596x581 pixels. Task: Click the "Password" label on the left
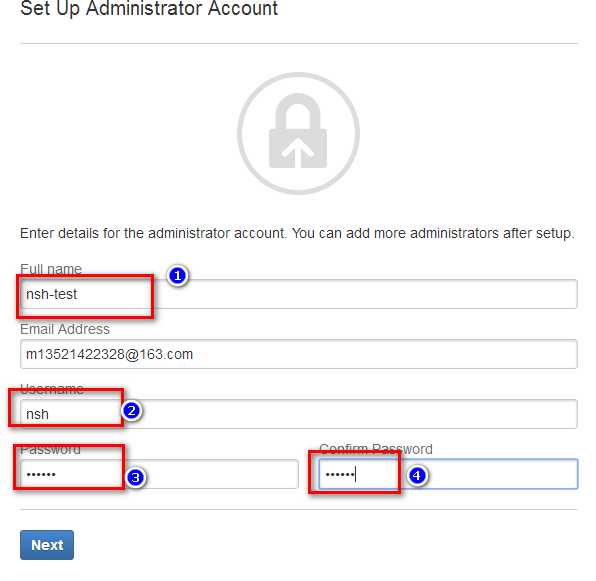pos(50,449)
